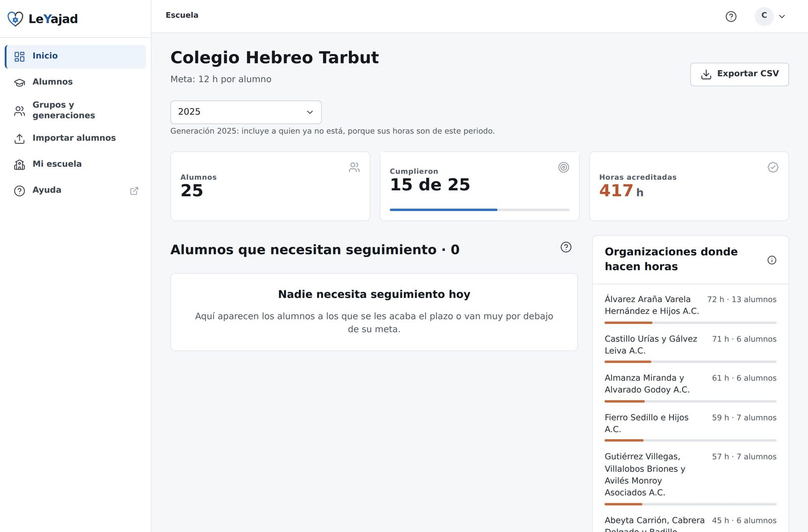Open the Mi escuela building icon
This screenshot has width=808, height=532.
coord(19,165)
